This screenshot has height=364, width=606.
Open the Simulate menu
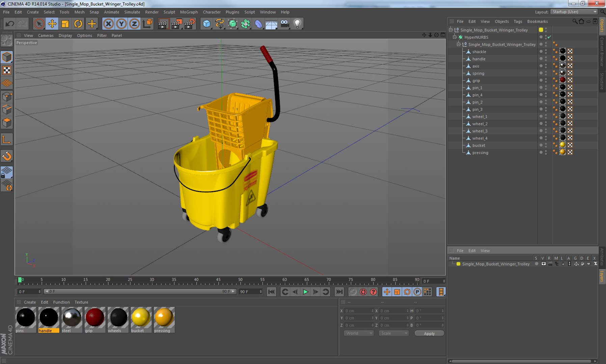coord(132,12)
